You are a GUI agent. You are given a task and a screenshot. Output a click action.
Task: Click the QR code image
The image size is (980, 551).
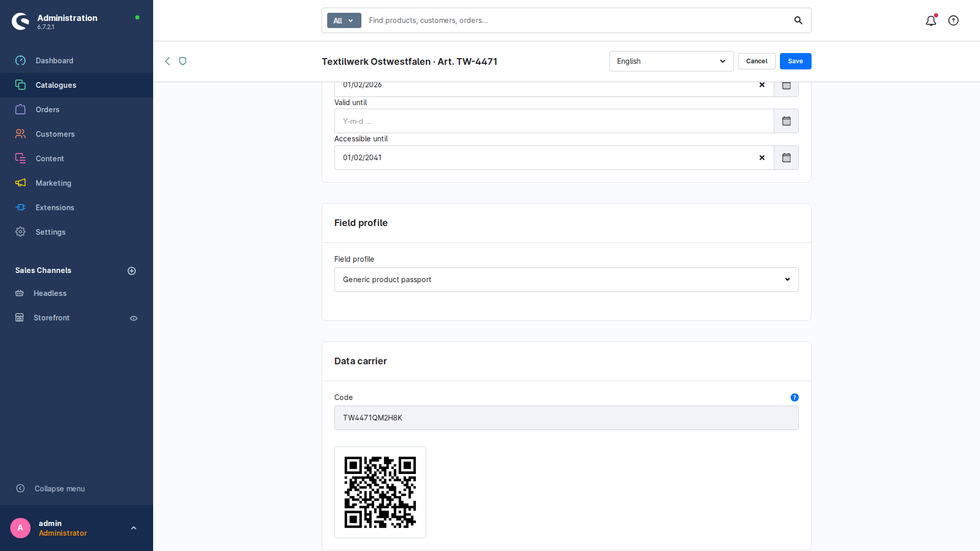[380, 492]
